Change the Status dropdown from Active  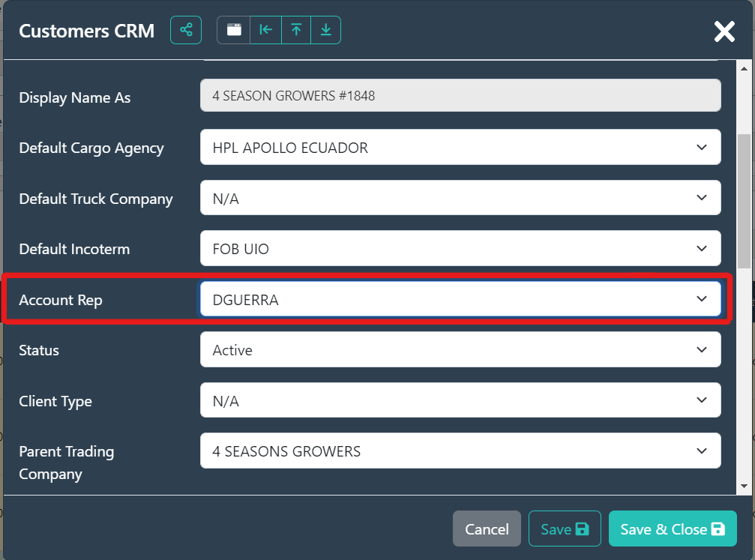click(x=460, y=350)
